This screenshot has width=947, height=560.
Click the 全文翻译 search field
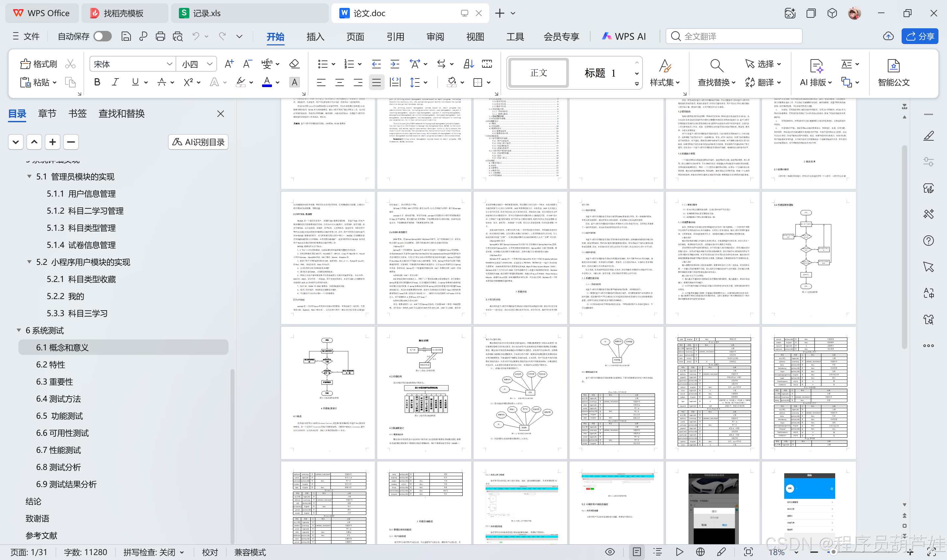pos(734,36)
